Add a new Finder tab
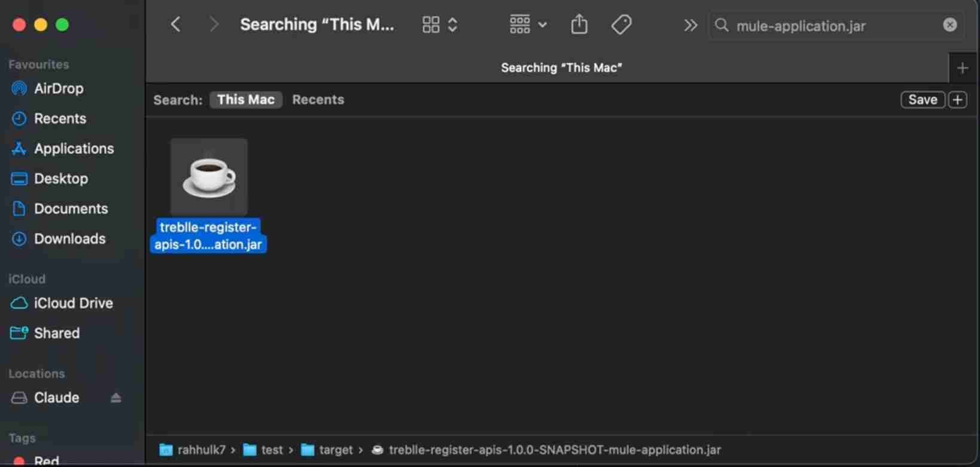 [x=962, y=68]
